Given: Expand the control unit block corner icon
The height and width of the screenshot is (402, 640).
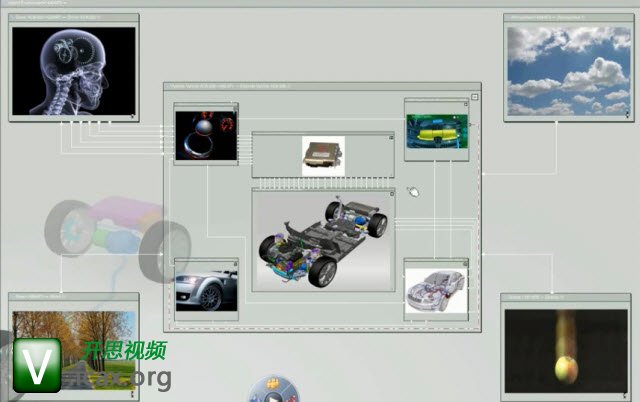Looking at the screenshot, I should tap(391, 138).
